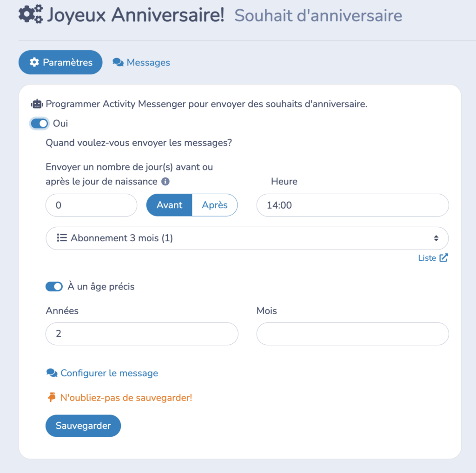This screenshot has height=473, width=476.
Task: Toggle off the Oui switch
Action: pyautogui.click(x=39, y=123)
